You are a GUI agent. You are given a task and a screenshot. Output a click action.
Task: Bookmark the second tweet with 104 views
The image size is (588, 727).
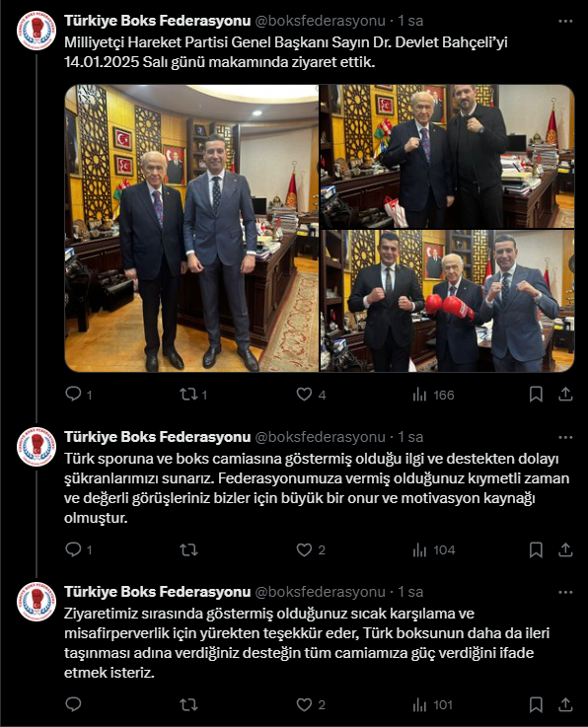pyautogui.click(x=536, y=549)
